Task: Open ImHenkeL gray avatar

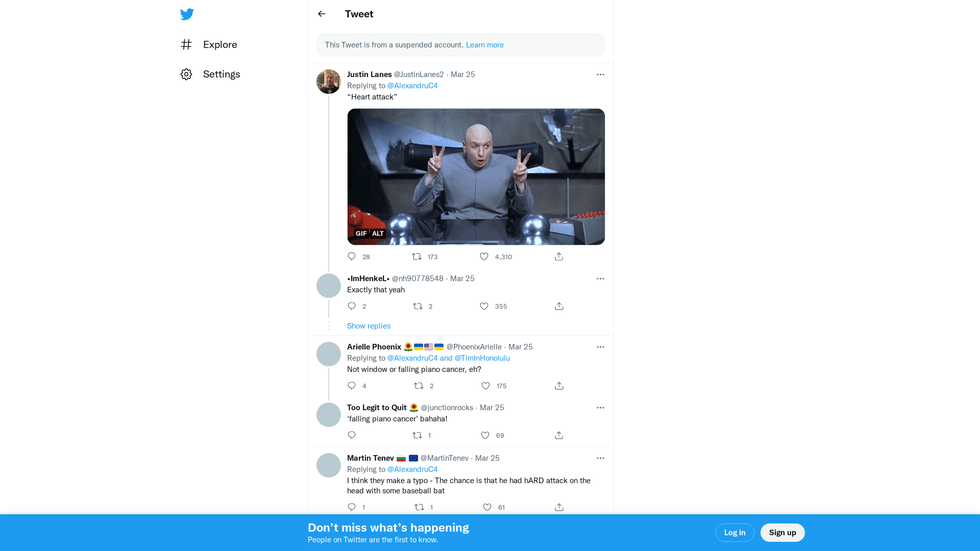Action: pyautogui.click(x=329, y=286)
